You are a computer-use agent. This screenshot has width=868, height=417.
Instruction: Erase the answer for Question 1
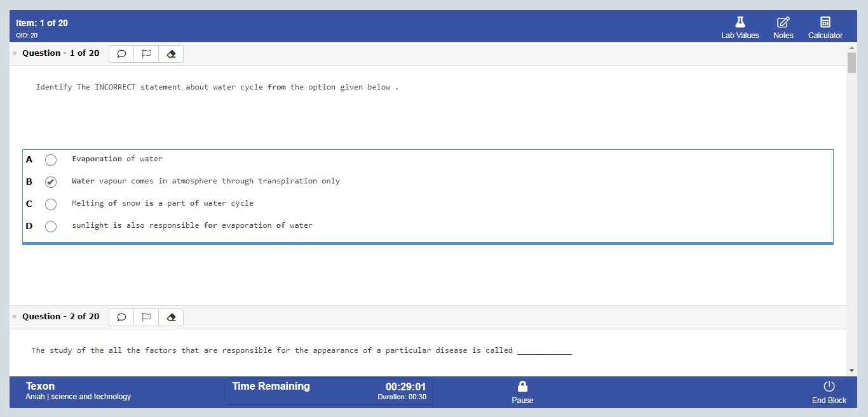click(x=171, y=54)
